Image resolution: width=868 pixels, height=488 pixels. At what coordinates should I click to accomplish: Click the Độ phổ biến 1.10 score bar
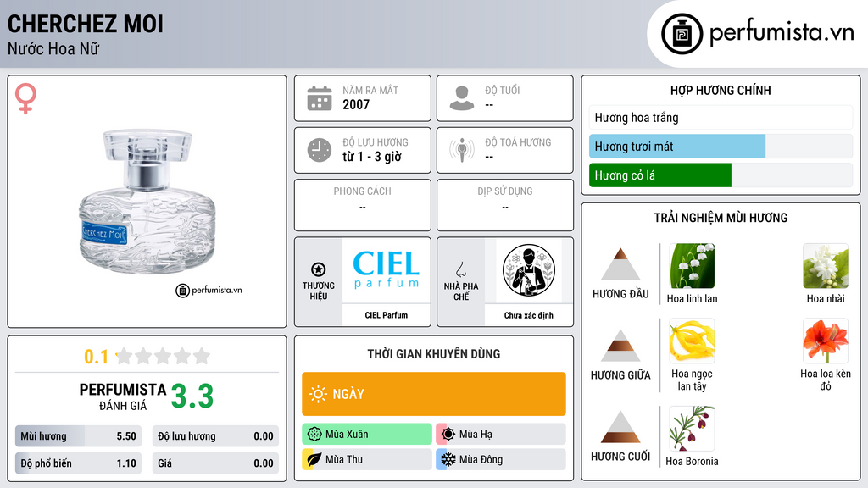[x=78, y=463]
